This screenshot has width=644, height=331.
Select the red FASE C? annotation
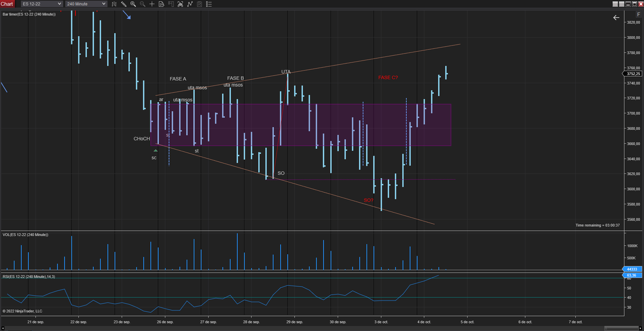click(x=388, y=77)
